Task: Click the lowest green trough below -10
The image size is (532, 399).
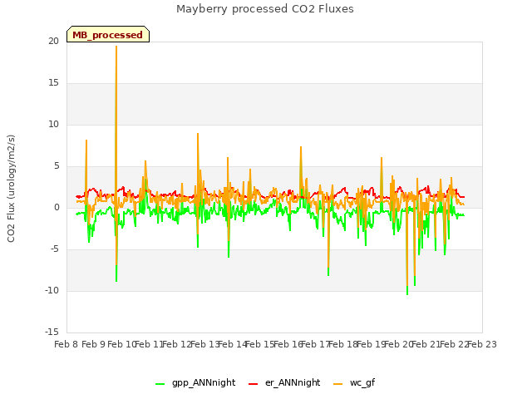Action: tap(407, 293)
